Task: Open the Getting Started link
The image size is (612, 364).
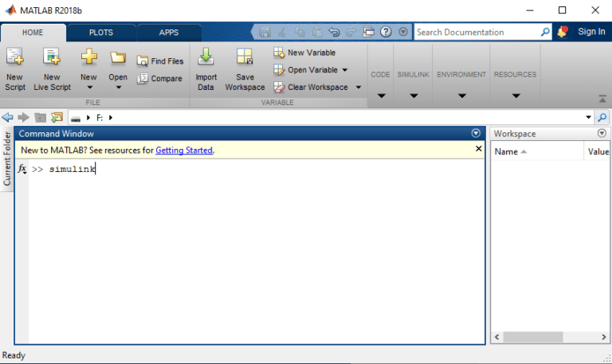Action: pos(184,151)
